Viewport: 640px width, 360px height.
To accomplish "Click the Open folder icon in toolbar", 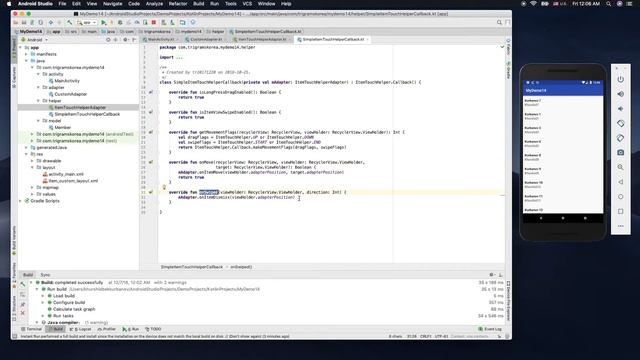I will click(16, 22).
